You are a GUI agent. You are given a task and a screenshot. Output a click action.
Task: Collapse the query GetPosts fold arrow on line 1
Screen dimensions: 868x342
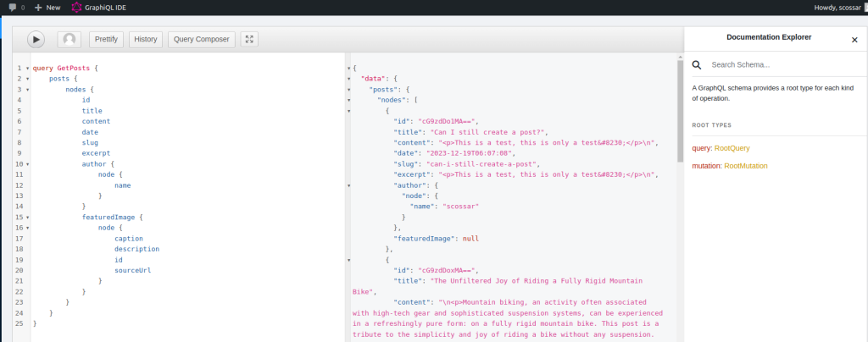[x=28, y=69]
